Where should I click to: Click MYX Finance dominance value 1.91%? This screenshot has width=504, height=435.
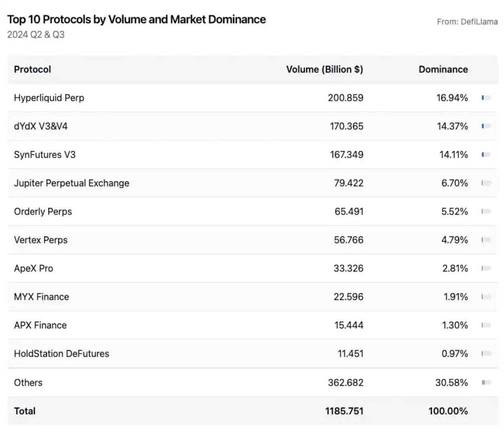tap(455, 297)
